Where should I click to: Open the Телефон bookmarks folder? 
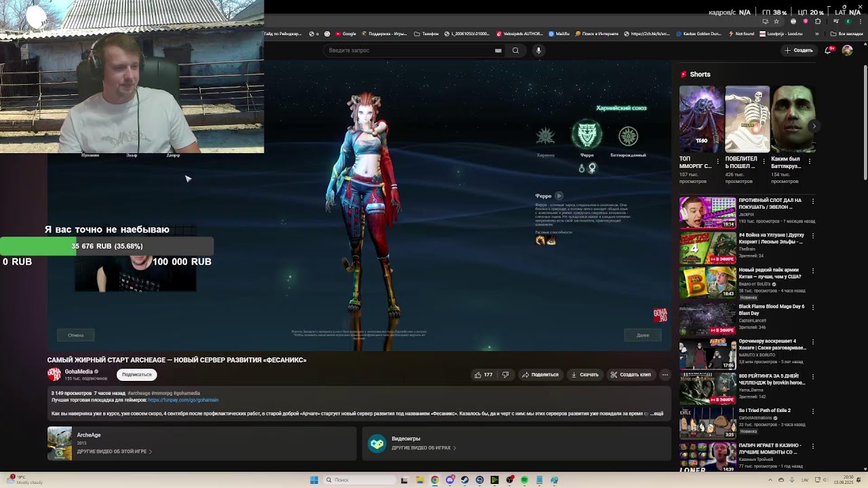[x=427, y=33]
